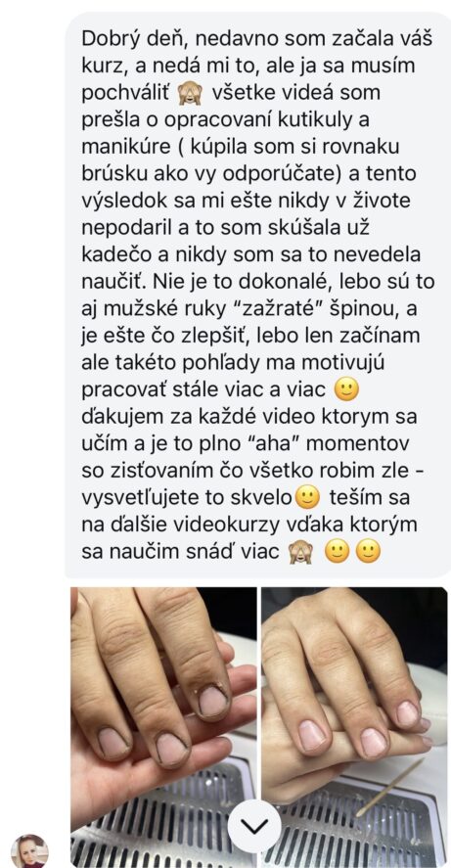The width and height of the screenshot is (451, 868).
Task: Tap the first smiley of the final pair
Action: tap(337, 553)
